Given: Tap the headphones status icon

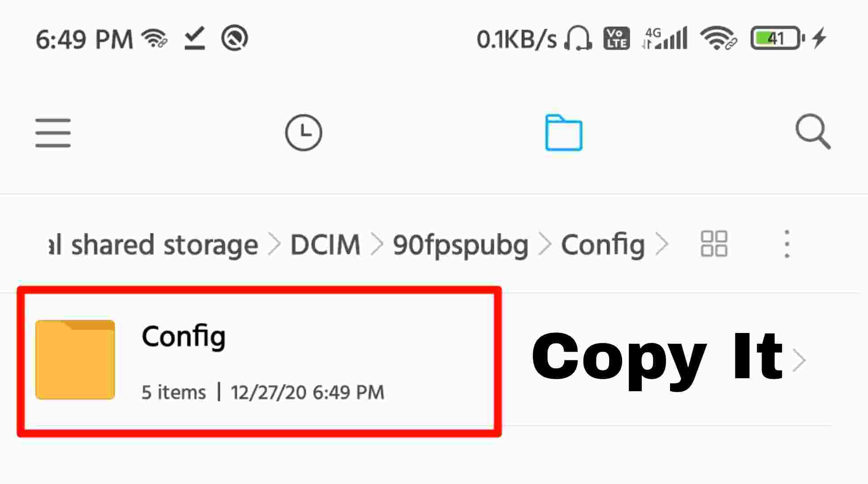Looking at the screenshot, I should point(578,38).
